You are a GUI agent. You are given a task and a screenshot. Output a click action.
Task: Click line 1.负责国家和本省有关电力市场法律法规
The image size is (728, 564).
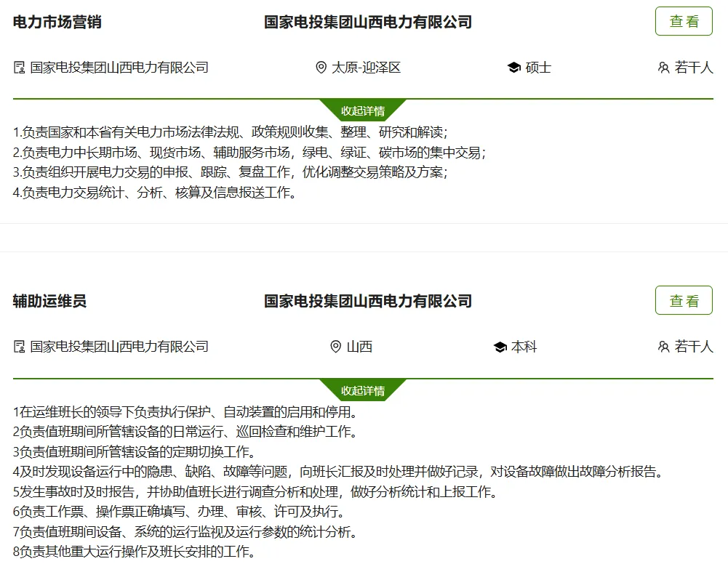coord(231,133)
